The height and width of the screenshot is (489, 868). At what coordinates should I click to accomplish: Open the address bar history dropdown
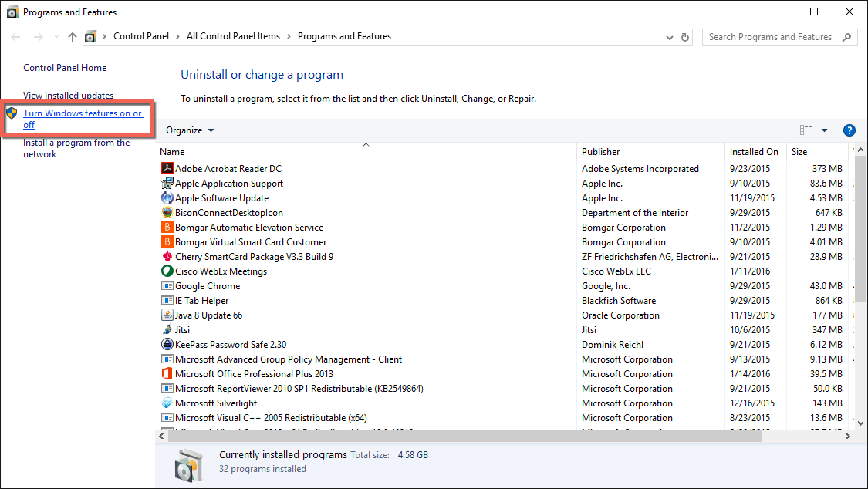tap(669, 38)
